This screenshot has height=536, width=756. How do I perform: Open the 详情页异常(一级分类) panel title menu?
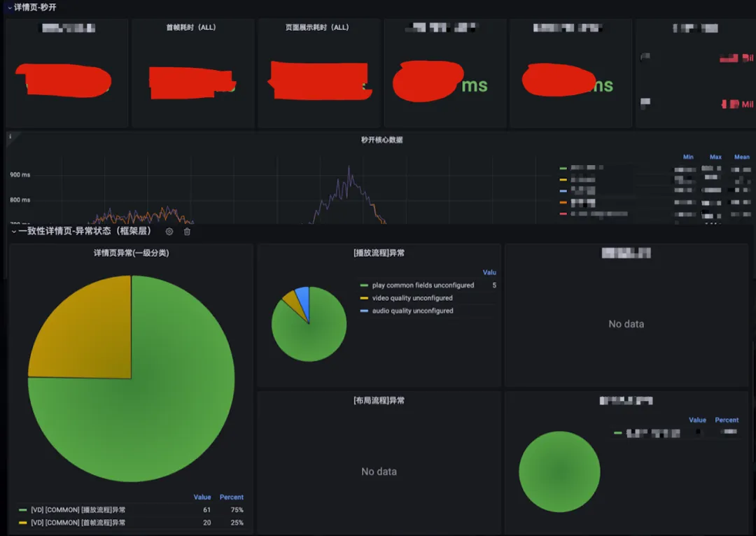point(131,253)
